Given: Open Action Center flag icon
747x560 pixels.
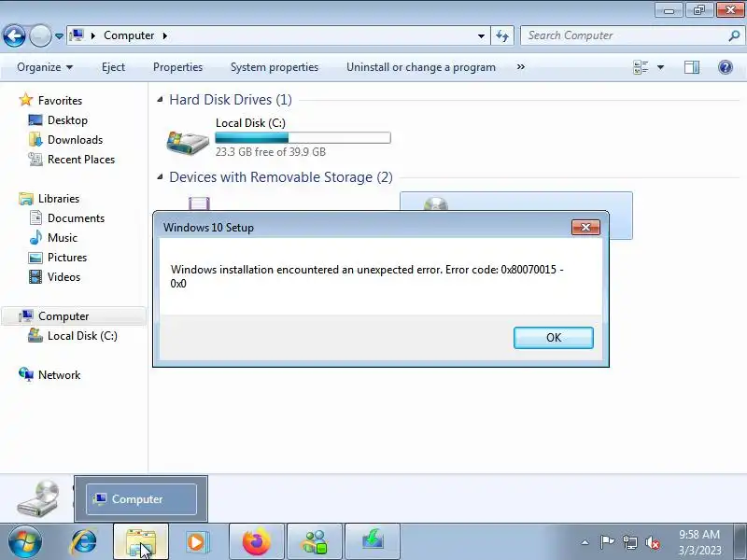Looking at the screenshot, I should [x=607, y=542].
